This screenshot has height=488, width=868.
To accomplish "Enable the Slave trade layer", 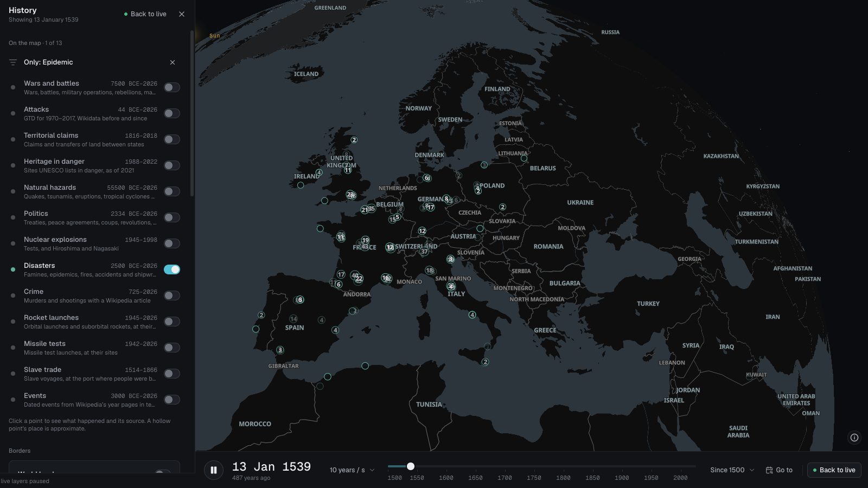I will pyautogui.click(x=172, y=374).
